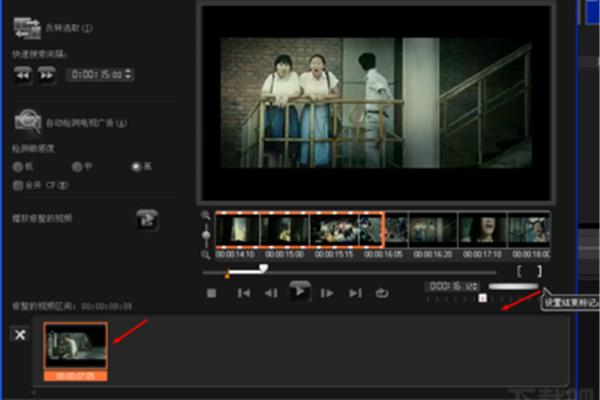Click the Invert Selection icon
This screenshot has height=400, width=600.
click(x=27, y=28)
